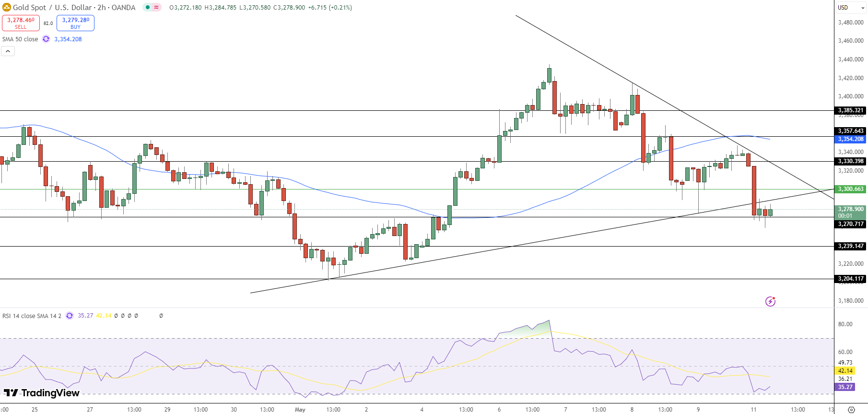Click the SMA value 3,354.208 in legend
Viewport: 868px width, 414px height.
[68, 39]
